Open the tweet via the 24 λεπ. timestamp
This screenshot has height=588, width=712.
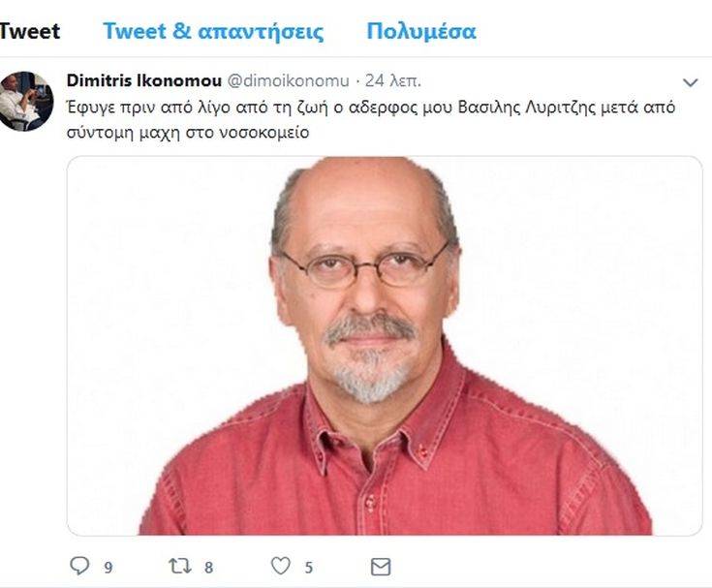click(393, 80)
